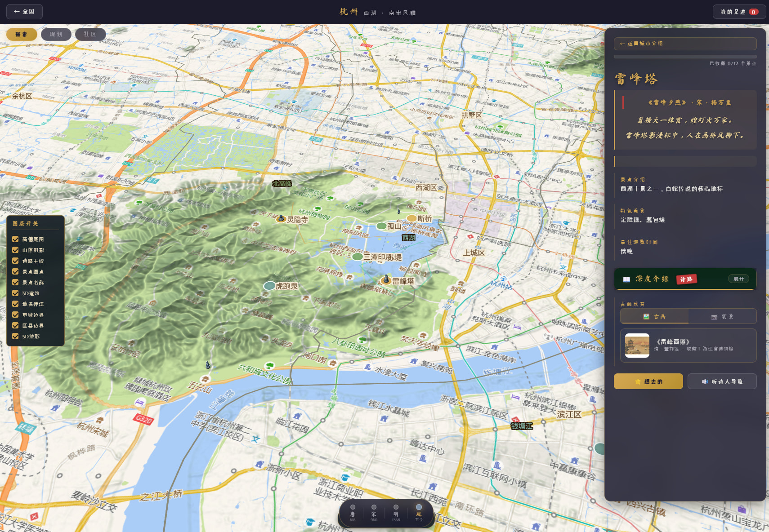
Task: Click the 雷峰夕照 poem card
Action: pos(685,120)
